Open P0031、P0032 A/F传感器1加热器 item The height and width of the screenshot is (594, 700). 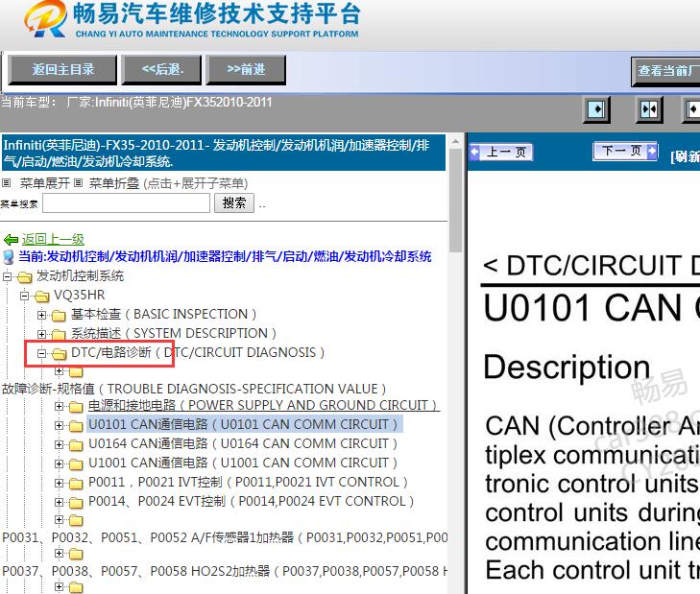click(225, 537)
